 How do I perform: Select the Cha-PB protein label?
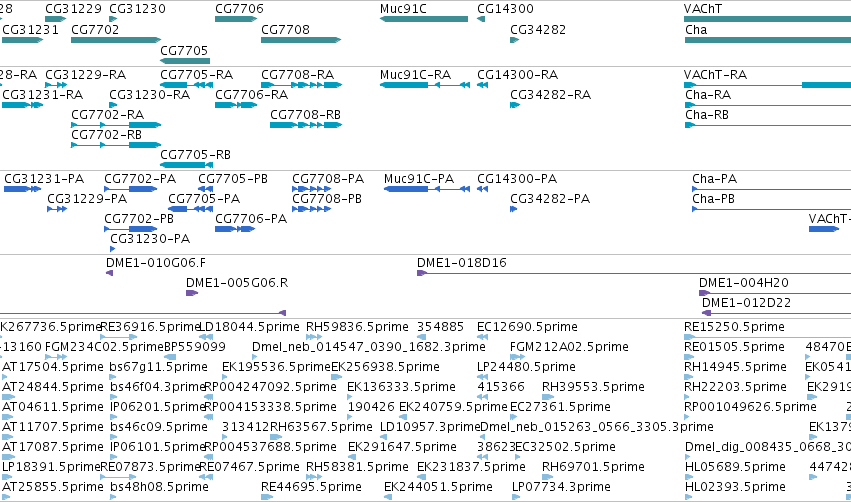coord(714,199)
